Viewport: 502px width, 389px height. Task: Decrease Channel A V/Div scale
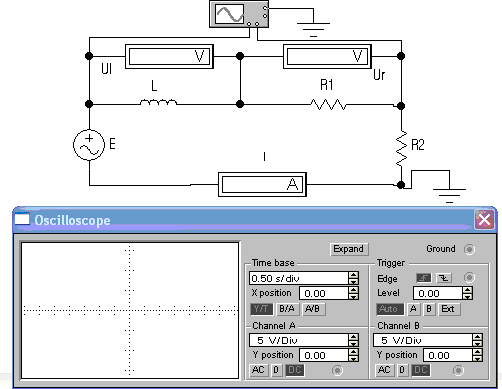(x=353, y=344)
